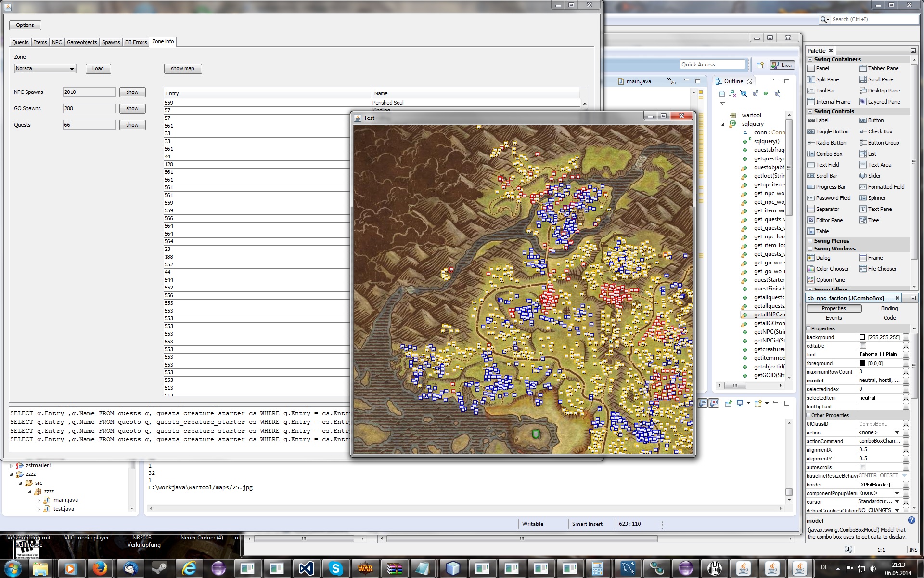
Task: Select Color Chooser in the palette
Action: 828,269
